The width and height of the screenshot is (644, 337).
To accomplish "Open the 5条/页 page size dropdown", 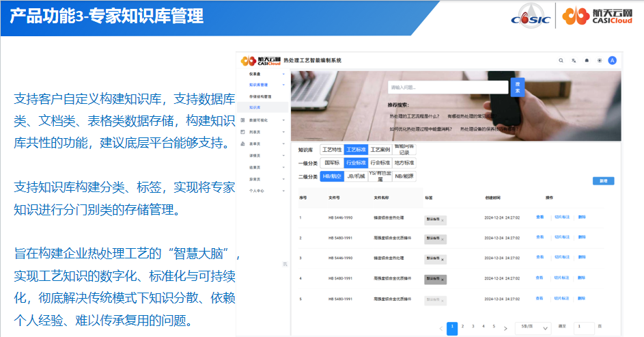I will (x=533, y=327).
